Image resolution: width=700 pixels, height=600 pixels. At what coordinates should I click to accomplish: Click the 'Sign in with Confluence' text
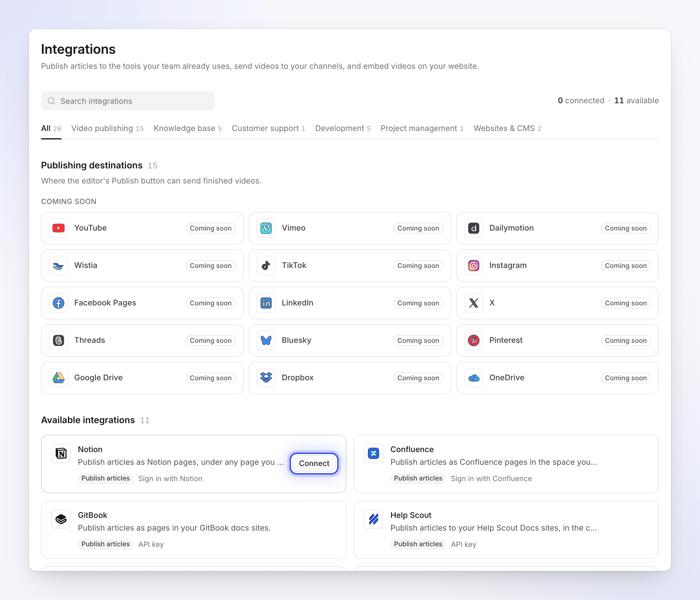pyautogui.click(x=491, y=479)
